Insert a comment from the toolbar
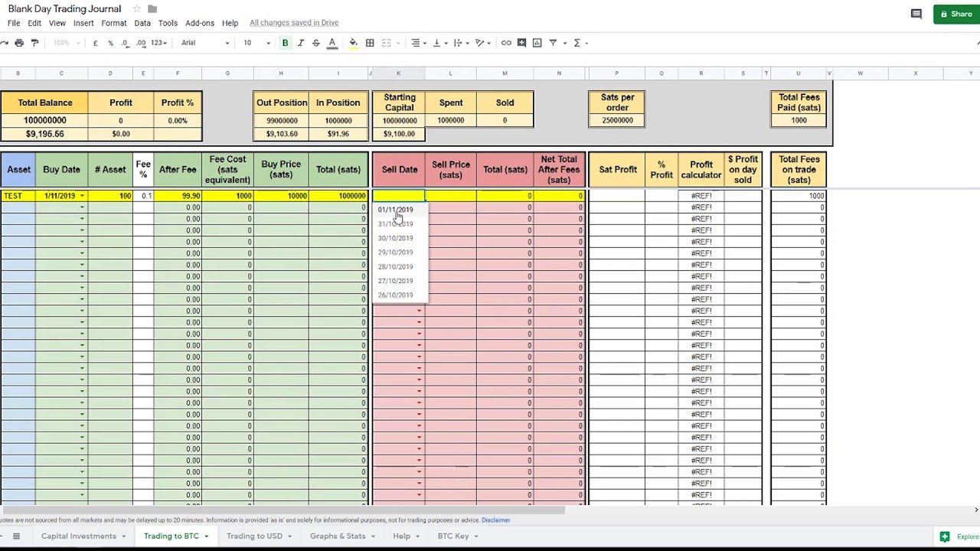980x551 pixels. point(521,43)
